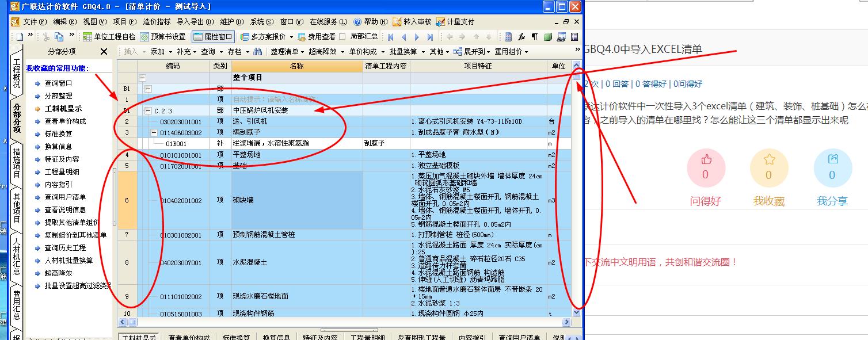Select 查看单价构成 in favorites list
The image size is (868, 340).
[65, 121]
